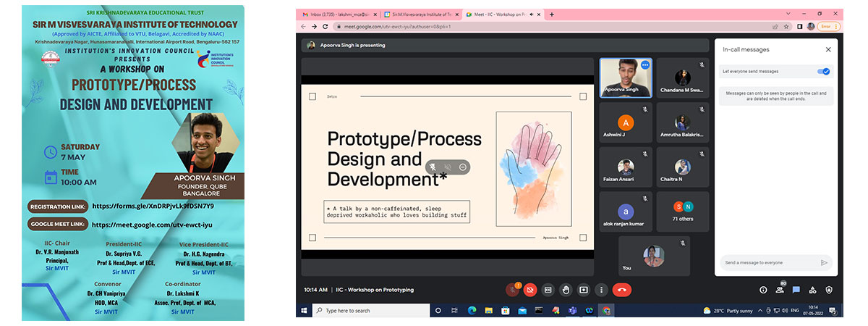
Task: Turn on captions in Meet toolbar
Action: pyautogui.click(x=548, y=289)
